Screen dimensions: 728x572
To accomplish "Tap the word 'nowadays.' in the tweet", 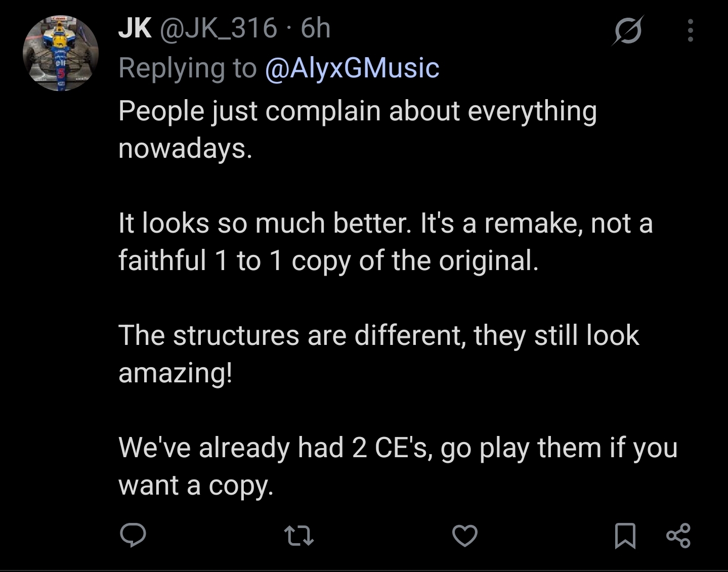I will click(x=185, y=148).
